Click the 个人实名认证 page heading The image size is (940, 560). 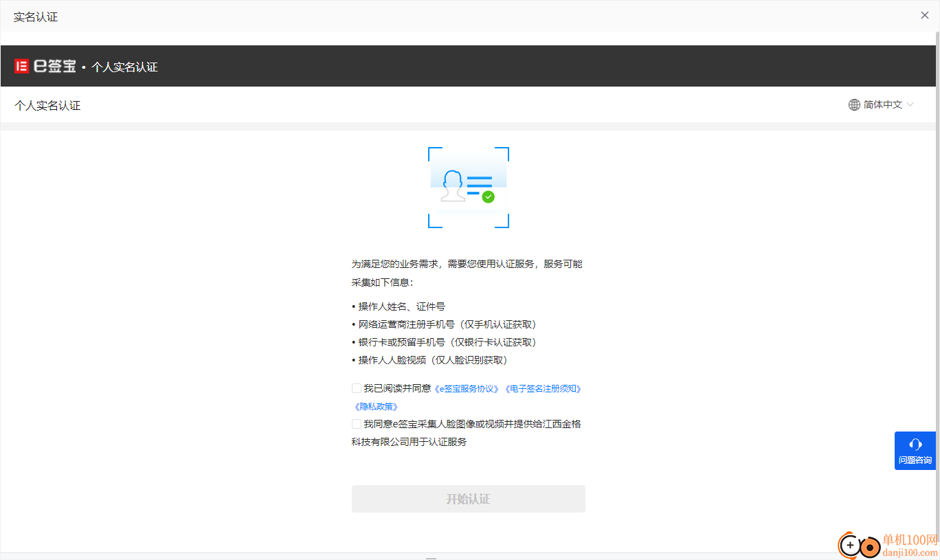47,106
